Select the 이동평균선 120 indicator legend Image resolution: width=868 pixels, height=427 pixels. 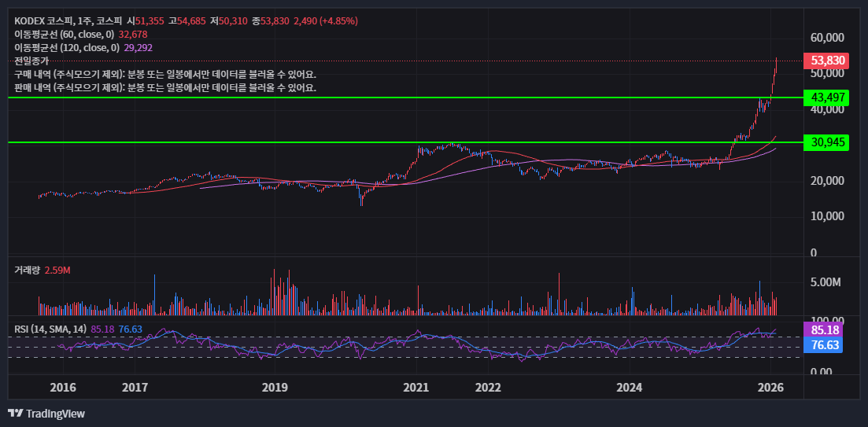pyautogui.click(x=67, y=48)
